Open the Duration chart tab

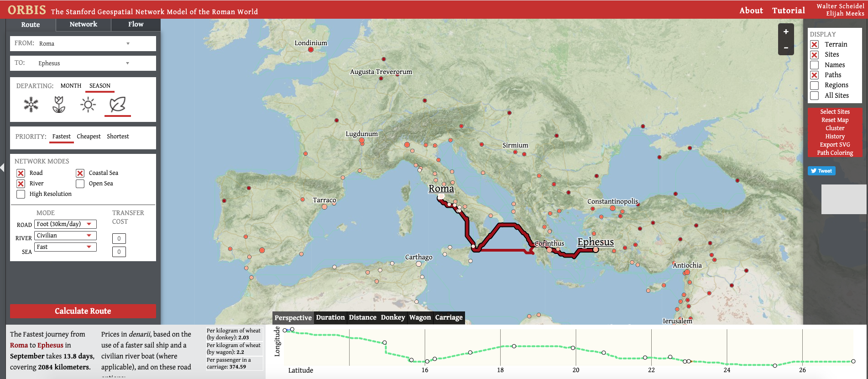(x=330, y=317)
